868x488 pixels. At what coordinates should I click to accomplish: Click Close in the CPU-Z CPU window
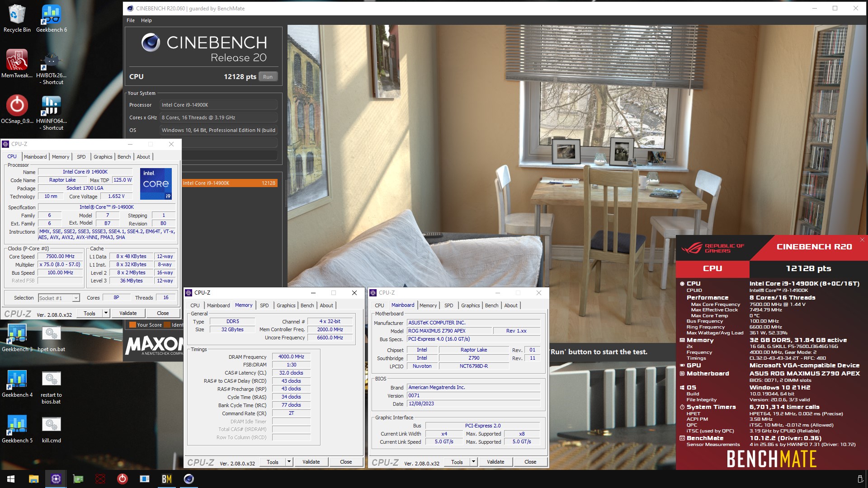163,313
